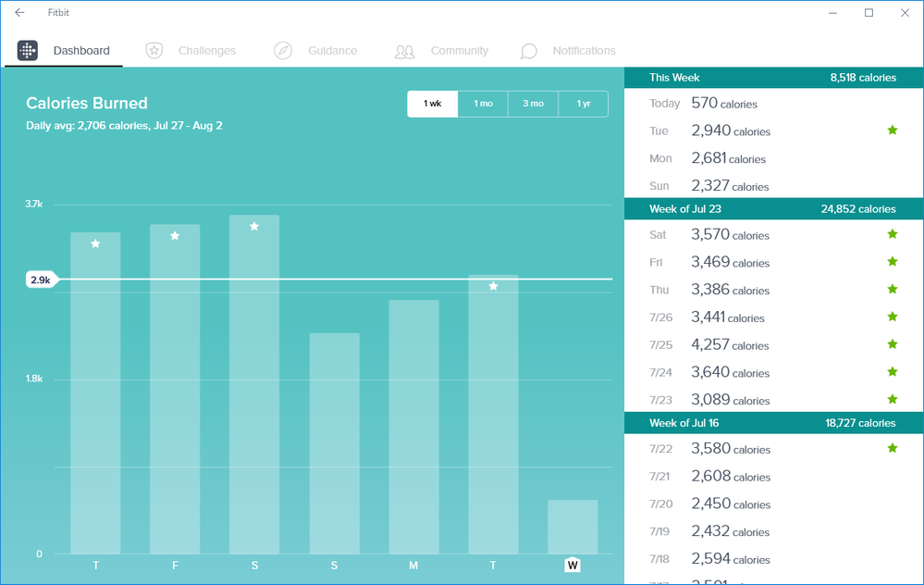The height and width of the screenshot is (585, 924).
Task: Click the Guidance compass icon
Action: (283, 51)
